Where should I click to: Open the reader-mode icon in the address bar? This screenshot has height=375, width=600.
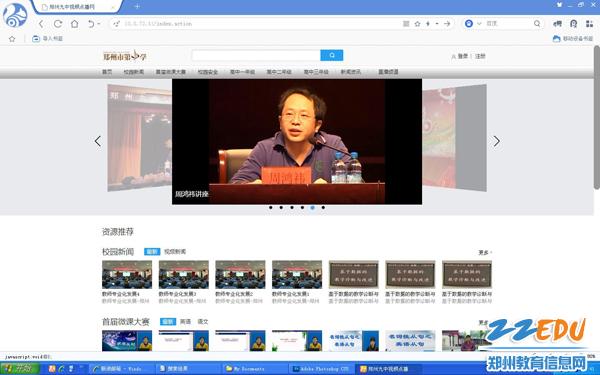click(406, 24)
